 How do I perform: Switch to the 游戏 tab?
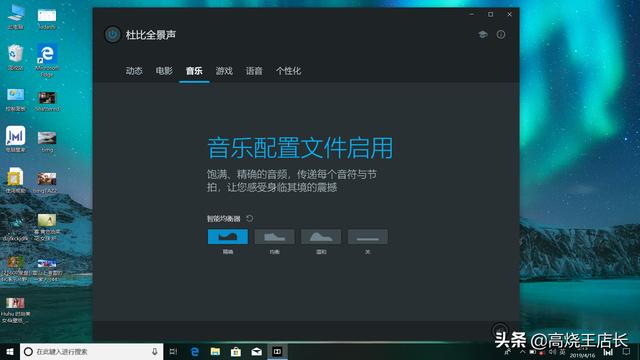[x=224, y=71]
